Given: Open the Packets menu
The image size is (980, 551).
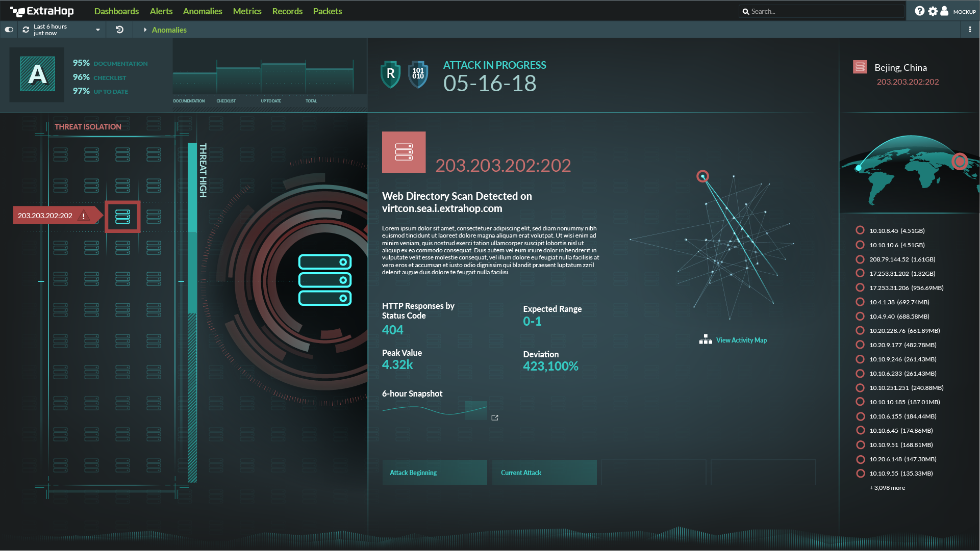Looking at the screenshot, I should point(328,11).
